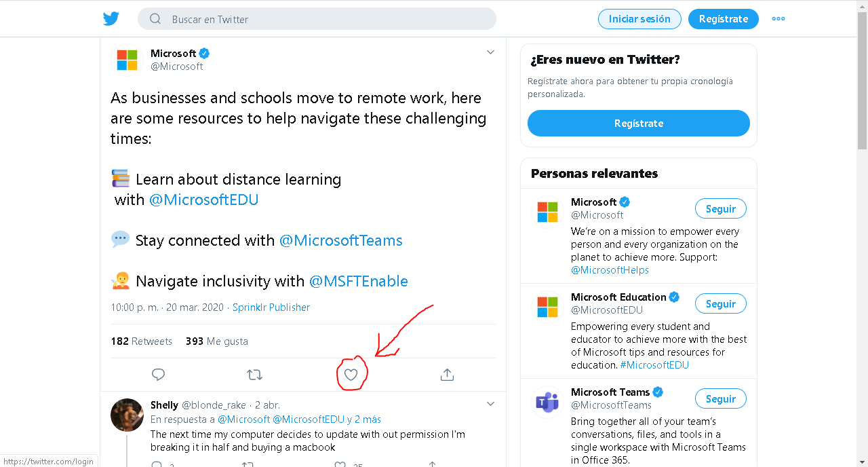Open Microsoft's profile avatar on the tweet
This screenshot has height=467, width=868.
coord(127,60)
